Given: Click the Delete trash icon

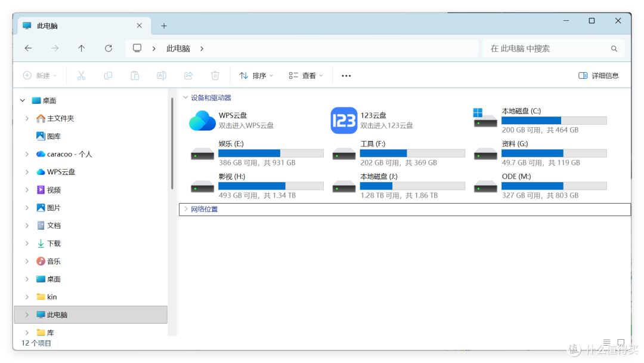Looking at the screenshot, I should pyautogui.click(x=215, y=76).
